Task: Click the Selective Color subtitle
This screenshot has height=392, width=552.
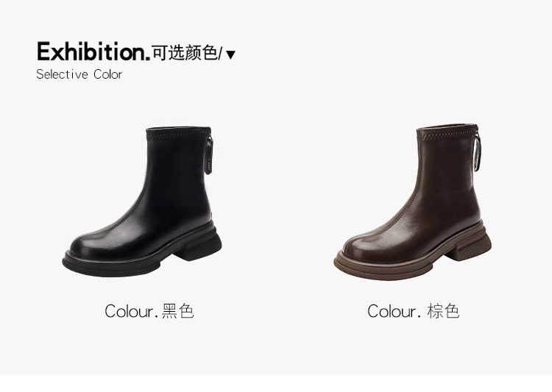Action: tap(79, 74)
